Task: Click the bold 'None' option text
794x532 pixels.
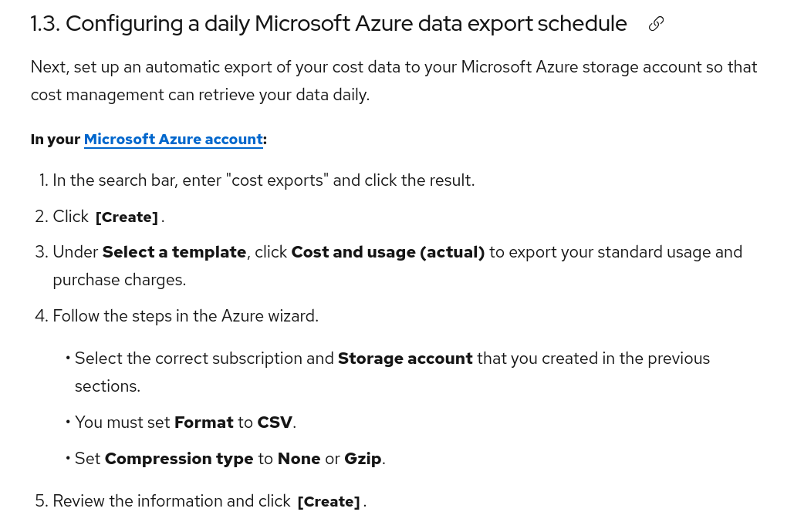Action: [x=299, y=459]
